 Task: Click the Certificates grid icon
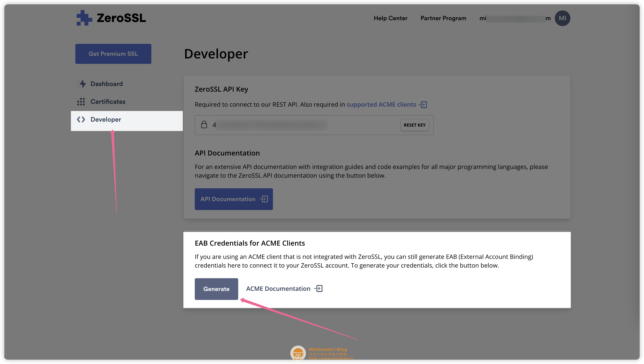[x=81, y=101]
